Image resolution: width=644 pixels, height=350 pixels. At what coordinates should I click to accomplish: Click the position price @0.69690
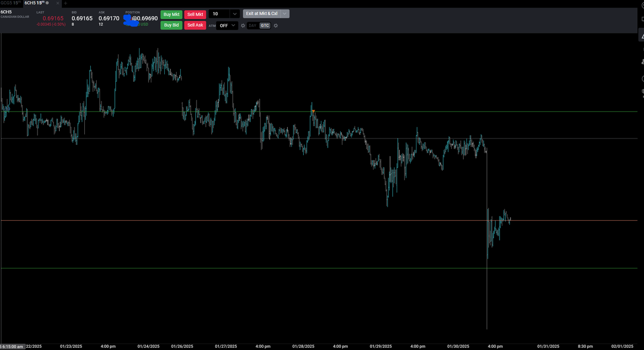pos(145,18)
